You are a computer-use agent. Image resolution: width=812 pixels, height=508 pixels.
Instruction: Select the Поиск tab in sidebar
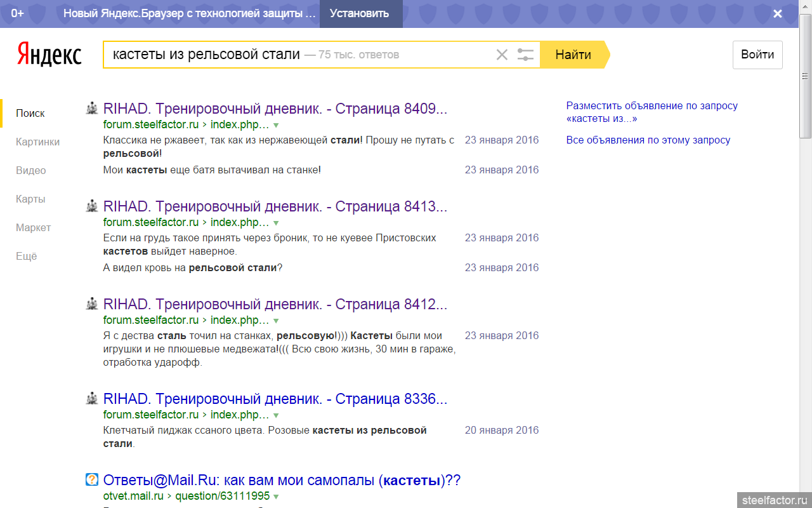pyautogui.click(x=30, y=113)
